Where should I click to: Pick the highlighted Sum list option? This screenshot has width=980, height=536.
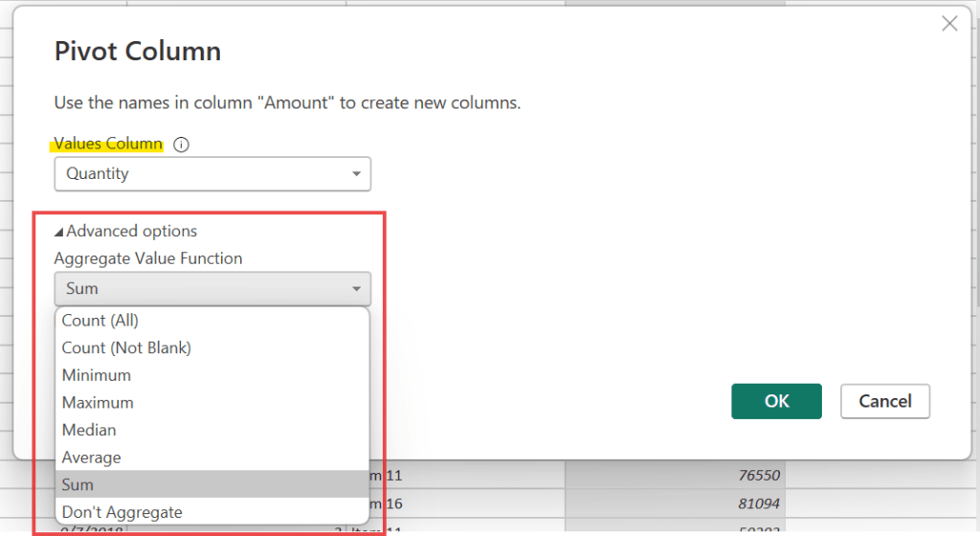coord(78,485)
